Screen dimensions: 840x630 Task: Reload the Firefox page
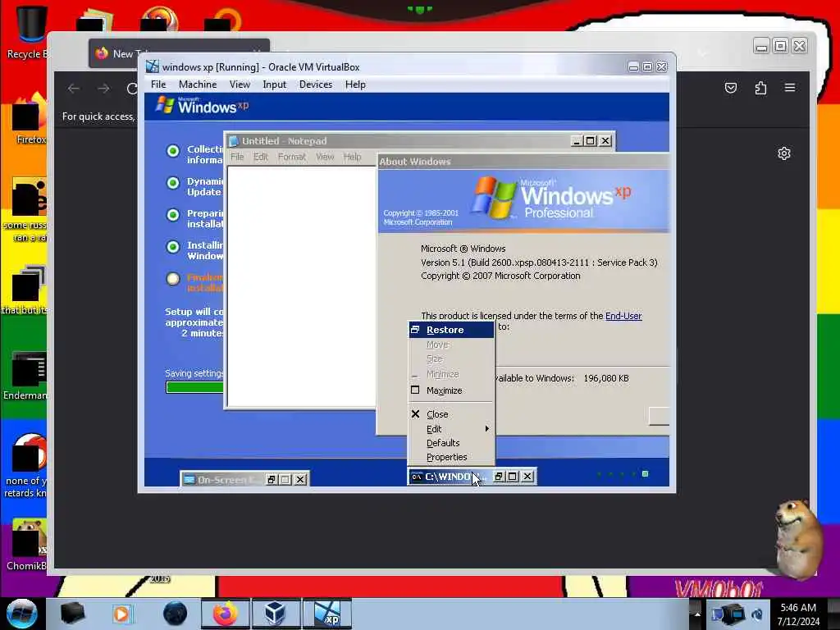point(132,89)
